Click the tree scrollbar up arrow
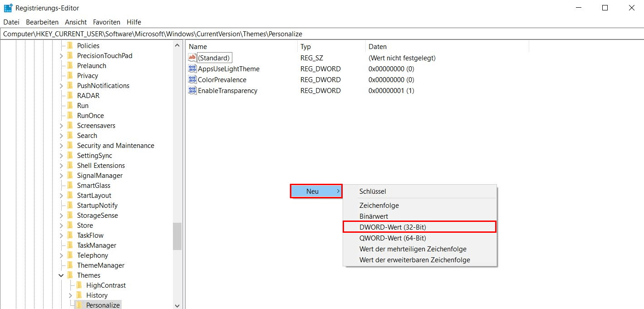644x309 pixels. [177, 45]
